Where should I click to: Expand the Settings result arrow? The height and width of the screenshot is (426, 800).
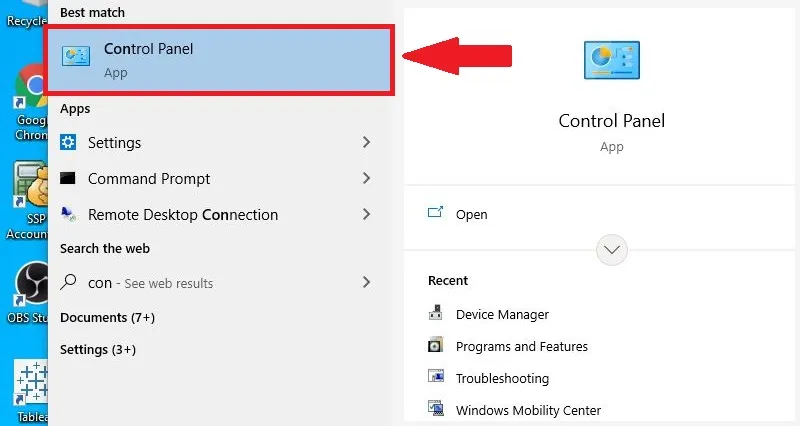click(366, 142)
